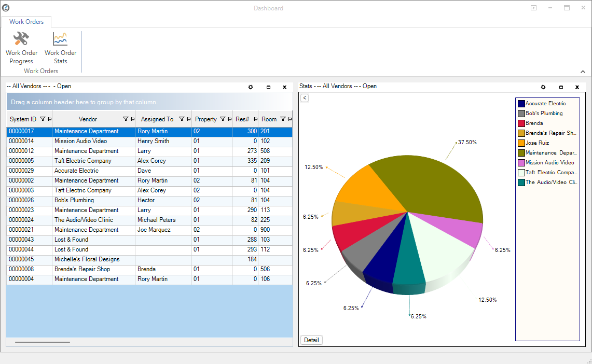Click the filter icon on Room column
Screen dimensions: 592x364
(283, 119)
